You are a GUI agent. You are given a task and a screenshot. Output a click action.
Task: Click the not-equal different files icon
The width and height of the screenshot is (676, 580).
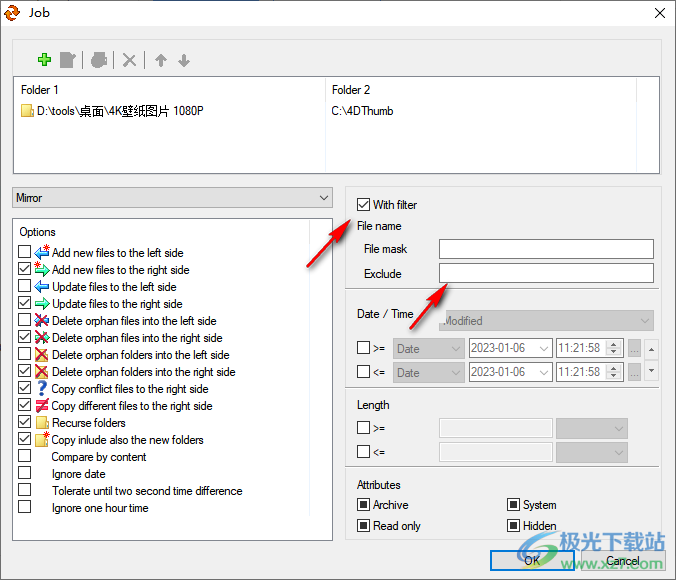coord(42,406)
